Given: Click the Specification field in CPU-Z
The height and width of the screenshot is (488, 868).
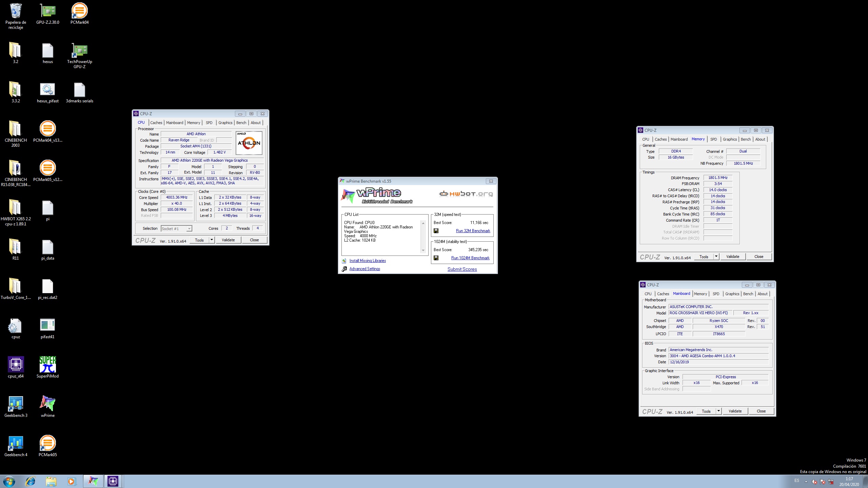Looking at the screenshot, I should [212, 160].
